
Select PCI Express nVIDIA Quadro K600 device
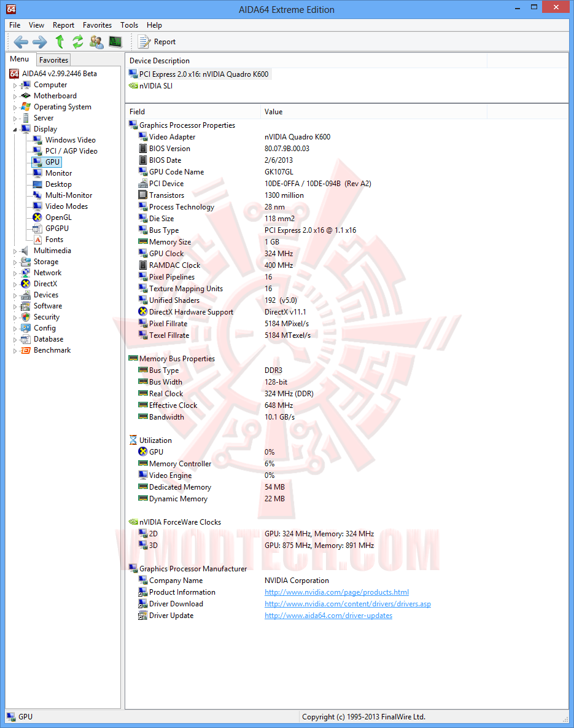200,74
